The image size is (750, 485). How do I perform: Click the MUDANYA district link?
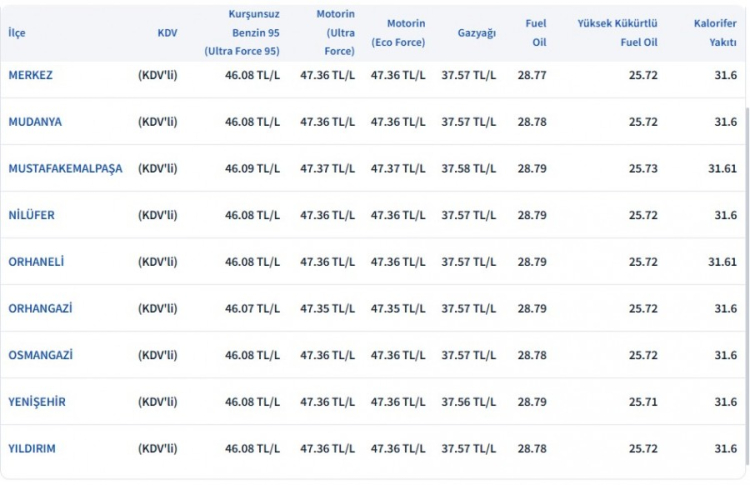click(35, 122)
